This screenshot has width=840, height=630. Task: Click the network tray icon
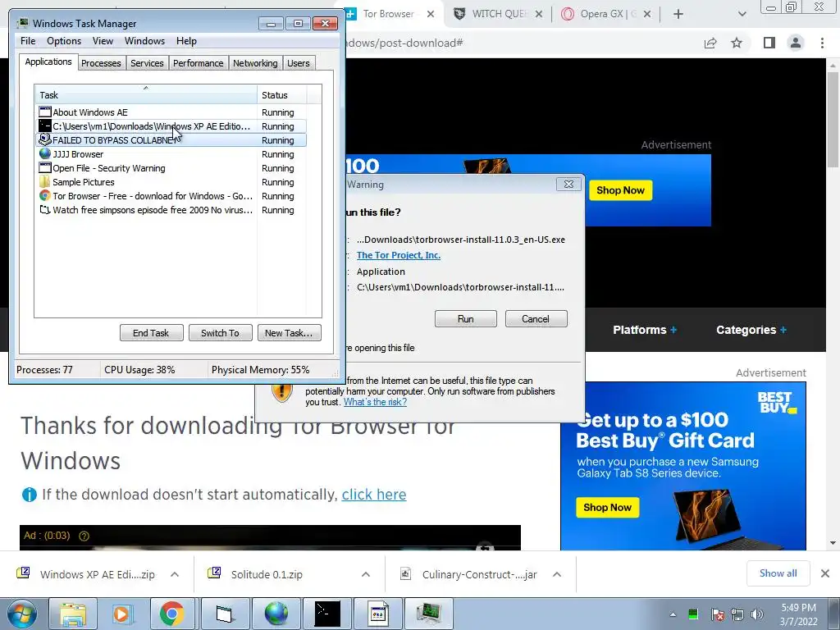(737, 614)
